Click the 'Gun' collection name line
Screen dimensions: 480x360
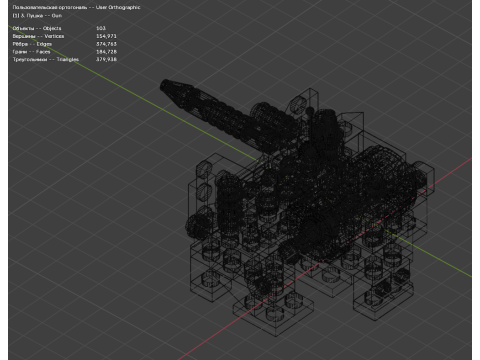(x=37, y=15)
